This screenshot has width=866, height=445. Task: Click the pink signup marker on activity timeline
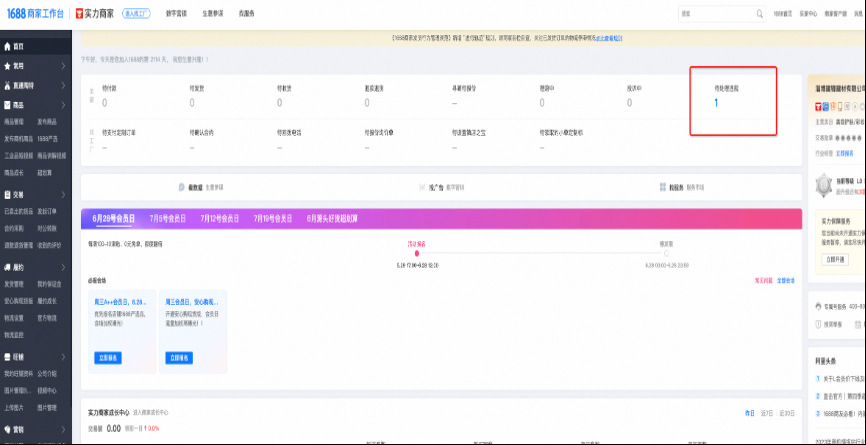[x=417, y=253]
